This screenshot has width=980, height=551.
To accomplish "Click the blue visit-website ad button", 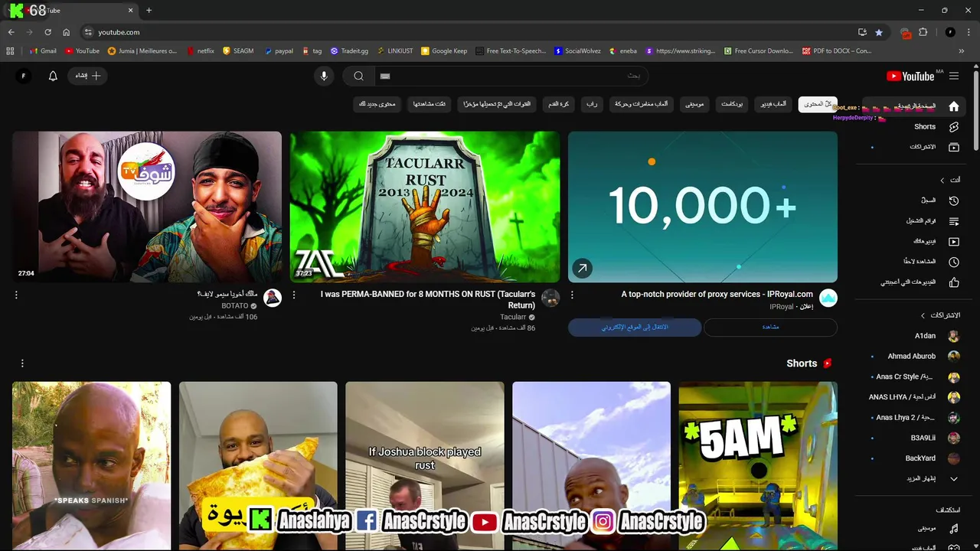I will tap(635, 328).
